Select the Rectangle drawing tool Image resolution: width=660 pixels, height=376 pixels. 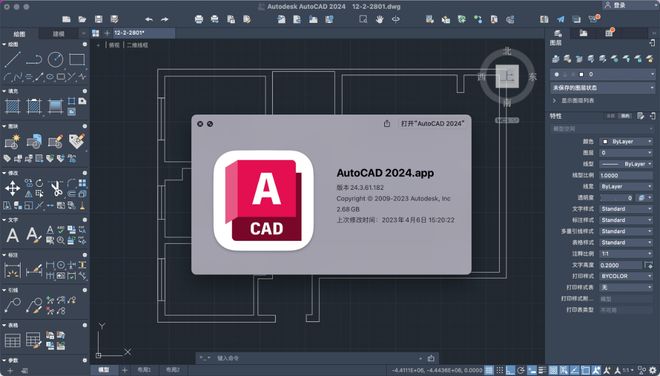77,59
